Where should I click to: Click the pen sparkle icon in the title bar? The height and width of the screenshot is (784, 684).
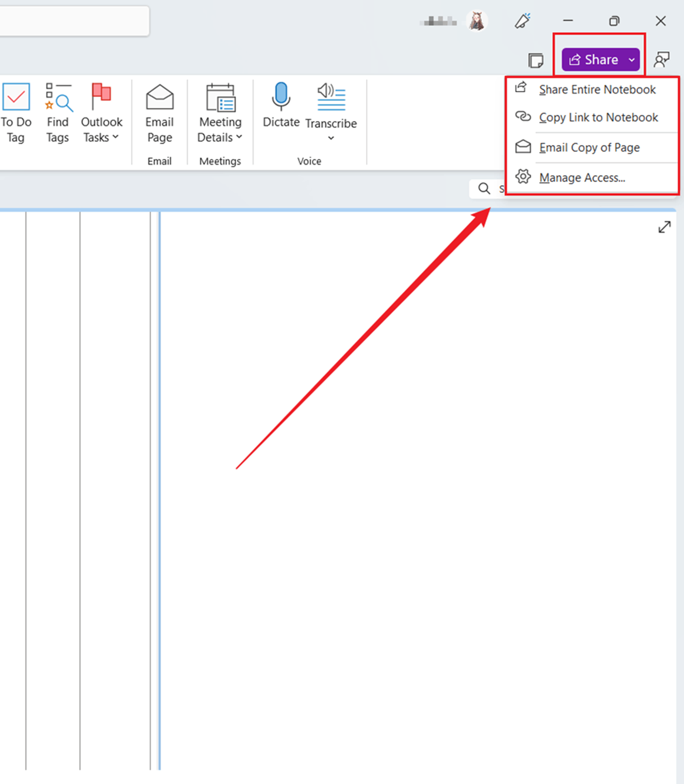(x=522, y=21)
